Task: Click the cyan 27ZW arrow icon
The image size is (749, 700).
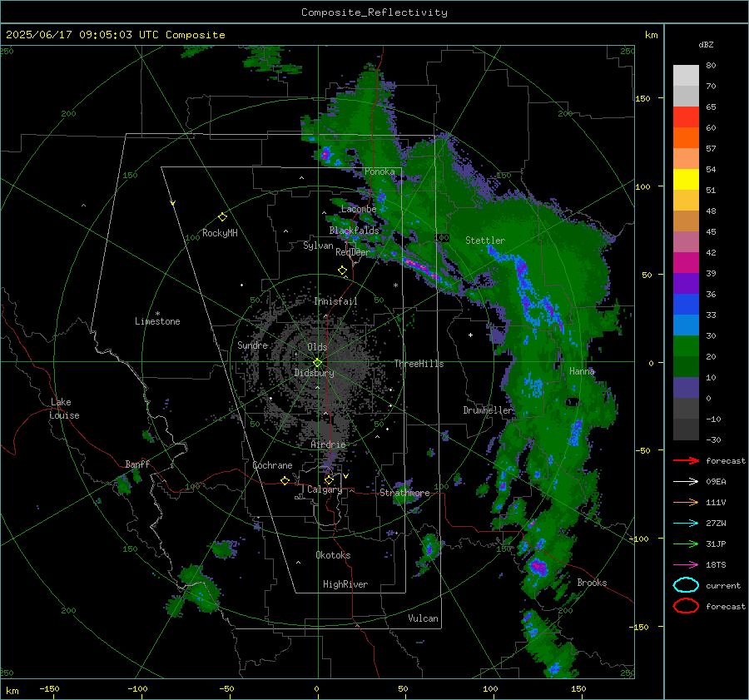Action: click(686, 524)
